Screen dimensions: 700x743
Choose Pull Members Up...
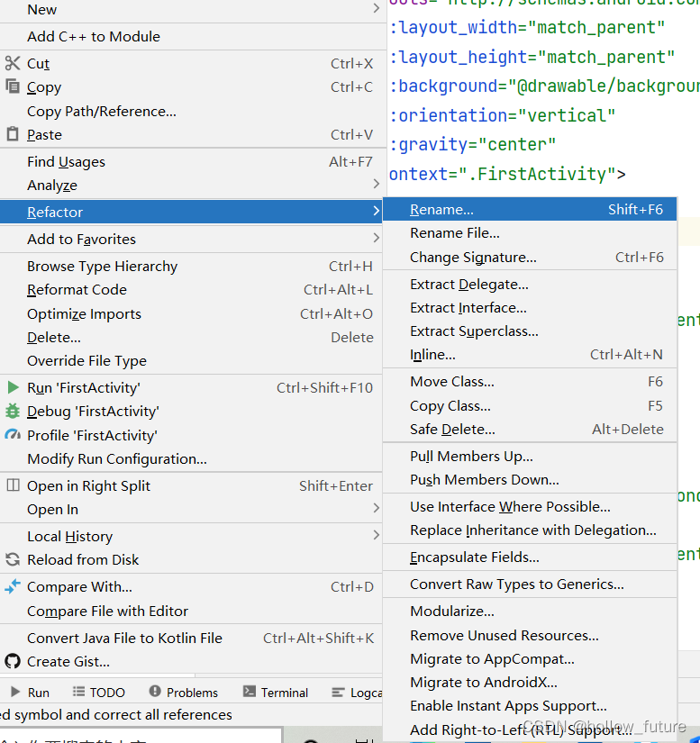[x=530, y=457]
